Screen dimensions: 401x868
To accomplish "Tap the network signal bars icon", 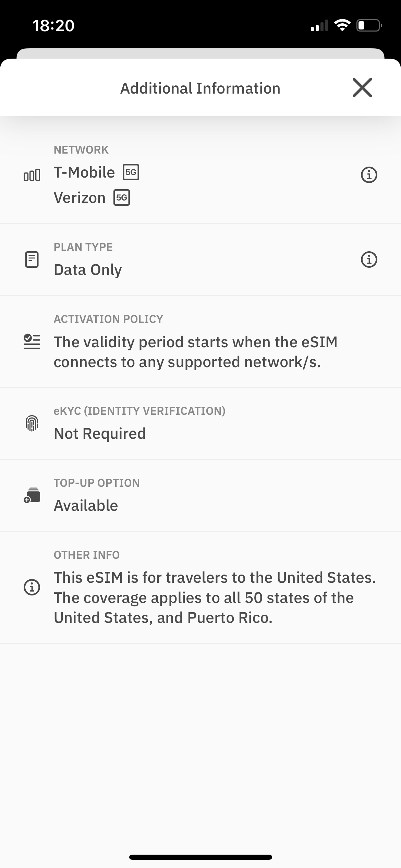I will click(32, 175).
